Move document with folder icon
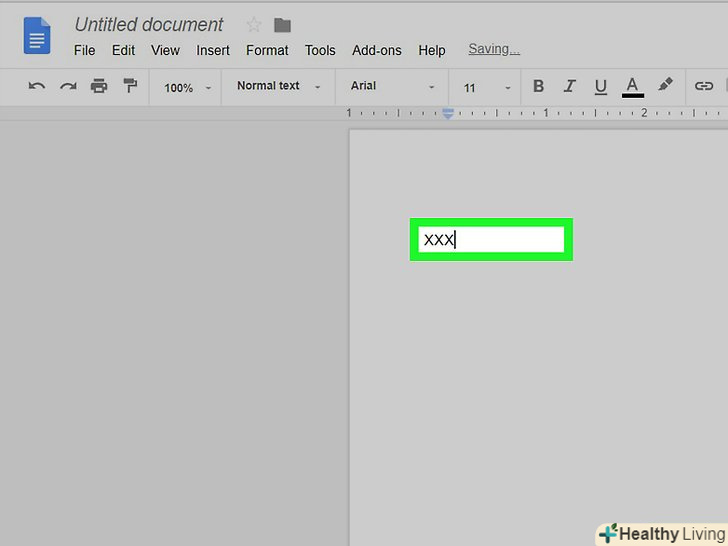The height and width of the screenshot is (546, 728). point(282,25)
